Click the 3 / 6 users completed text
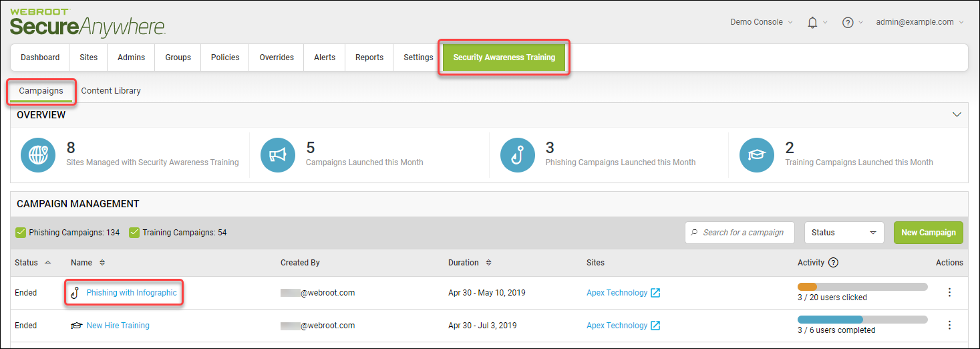 click(836, 330)
